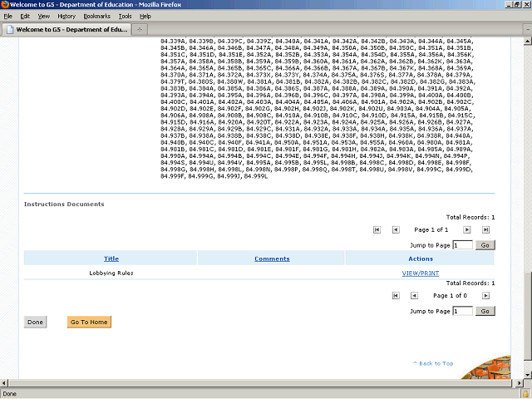Click next page arrow in top pagination

(x=467, y=229)
